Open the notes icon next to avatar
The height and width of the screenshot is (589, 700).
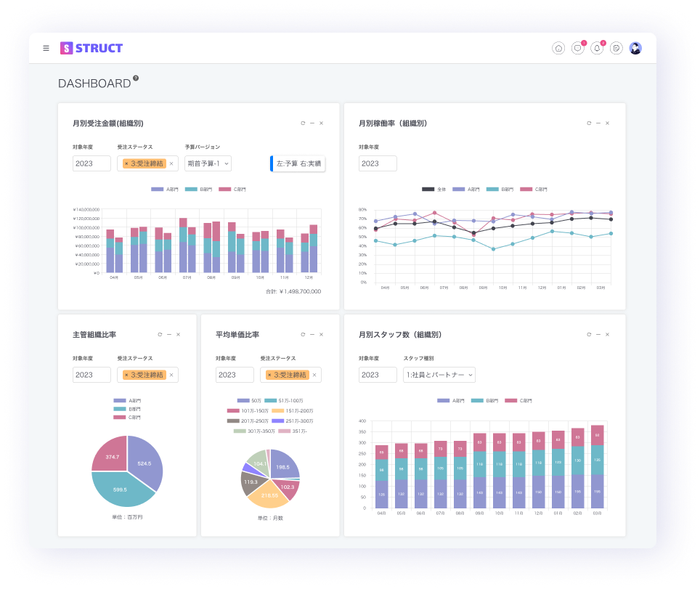[616, 49]
